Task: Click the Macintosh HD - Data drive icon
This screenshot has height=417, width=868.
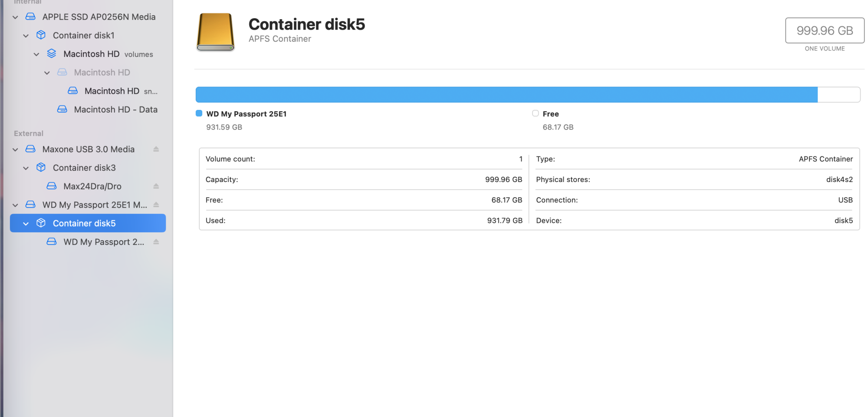Action: click(62, 109)
